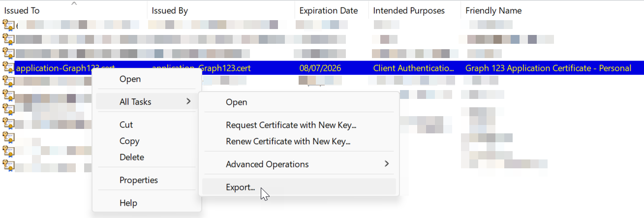Sort by Intended Purposes column header
644x218 pixels.
tap(409, 10)
